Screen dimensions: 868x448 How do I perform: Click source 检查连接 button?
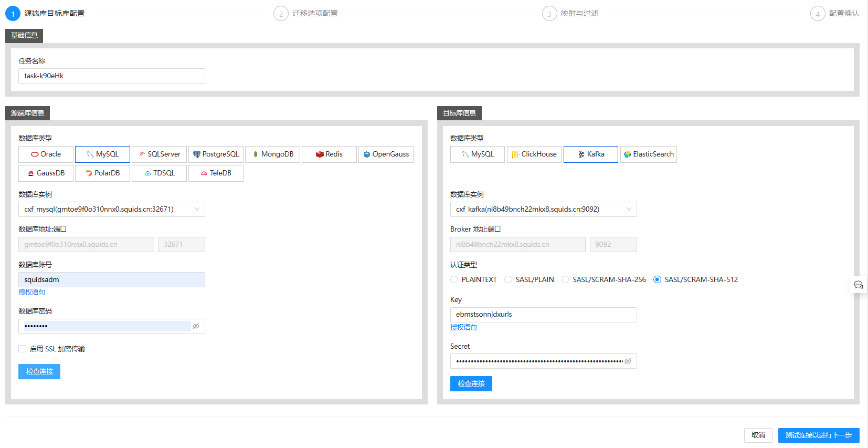(39, 371)
